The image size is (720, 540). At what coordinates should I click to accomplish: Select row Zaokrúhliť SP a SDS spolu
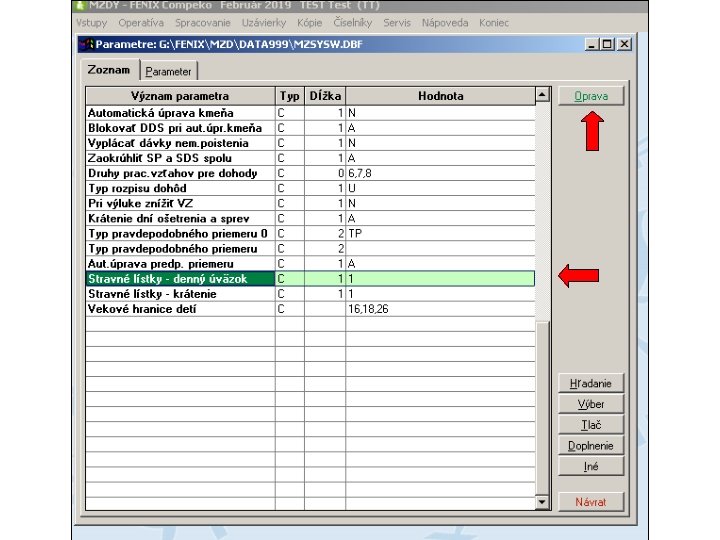point(310,158)
